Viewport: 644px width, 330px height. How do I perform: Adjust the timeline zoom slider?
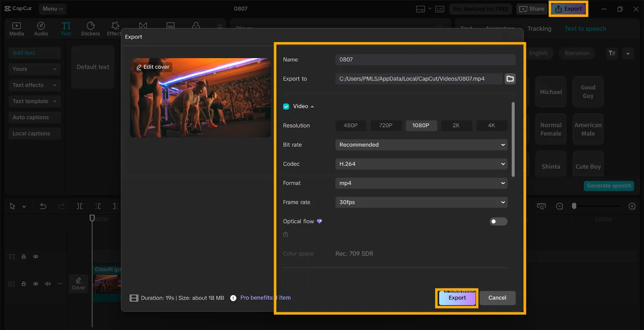tap(574, 206)
